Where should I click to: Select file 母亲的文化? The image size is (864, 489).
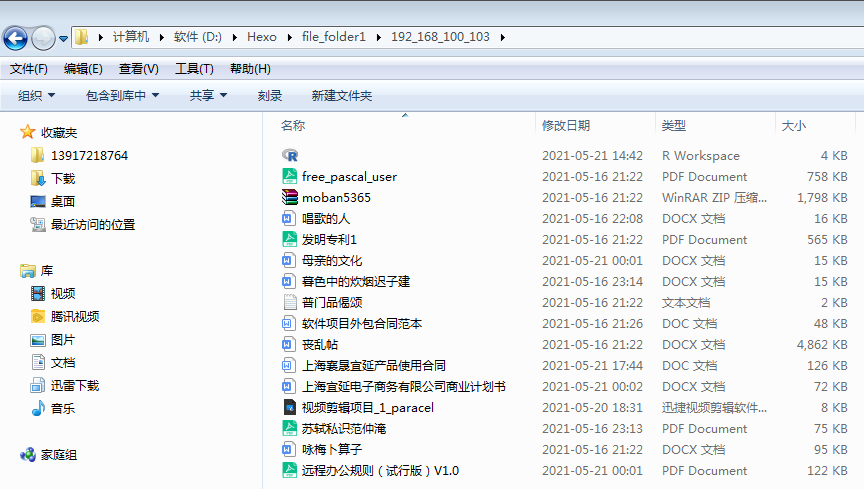(332, 261)
